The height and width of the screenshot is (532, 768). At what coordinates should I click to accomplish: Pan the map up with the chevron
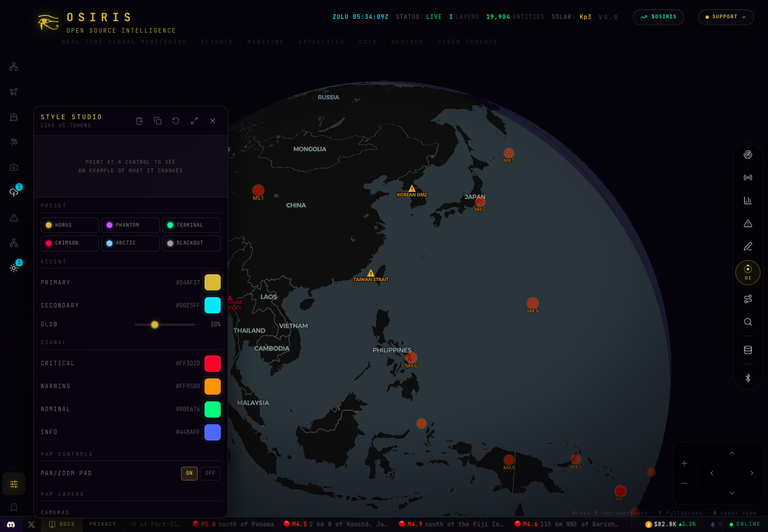(x=732, y=453)
